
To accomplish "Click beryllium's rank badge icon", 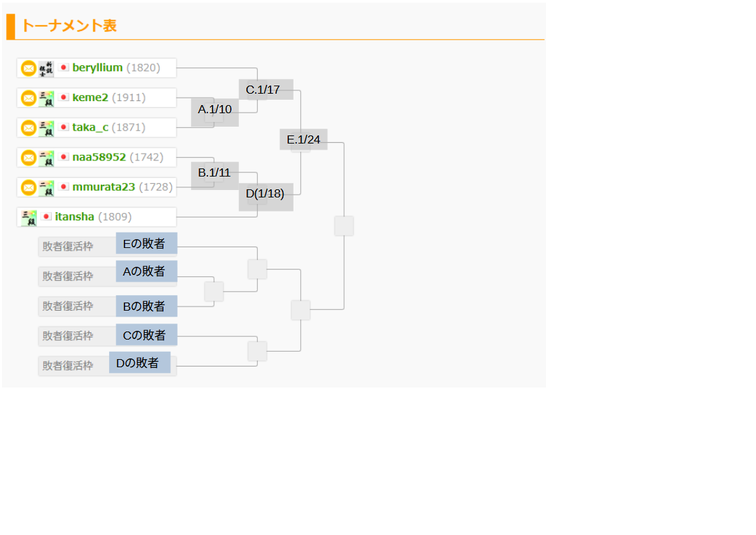I will pos(46,68).
